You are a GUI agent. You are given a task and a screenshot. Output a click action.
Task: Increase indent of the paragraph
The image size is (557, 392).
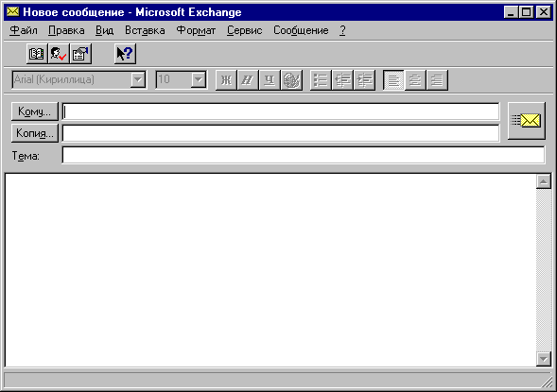click(x=365, y=80)
